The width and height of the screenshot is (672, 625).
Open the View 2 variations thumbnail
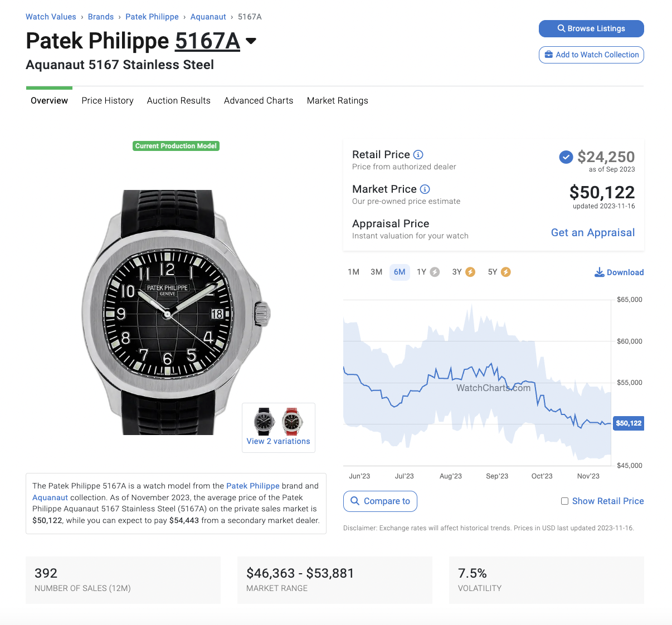coord(279,428)
